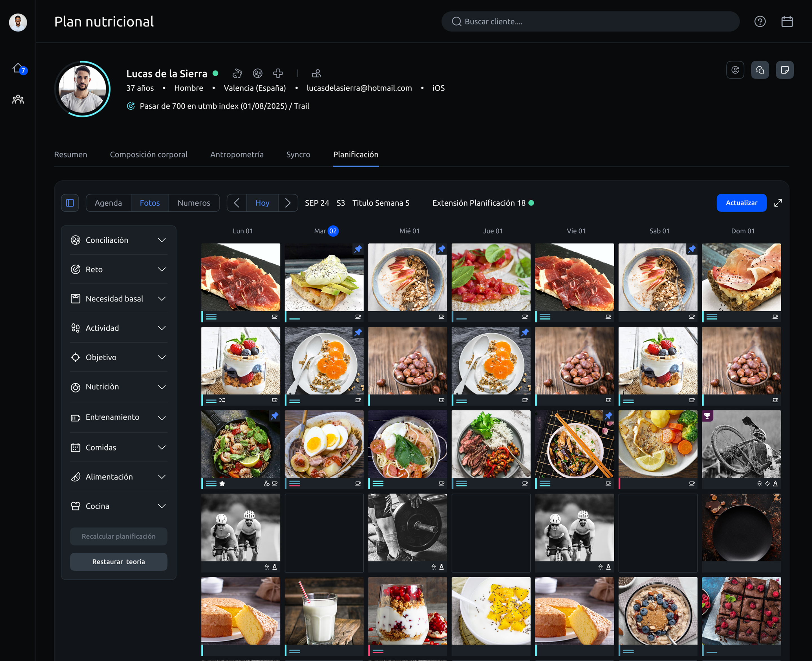812x661 pixels.
Task: Click the green Extensión Planificación status dot
Action: [x=531, y=203]
